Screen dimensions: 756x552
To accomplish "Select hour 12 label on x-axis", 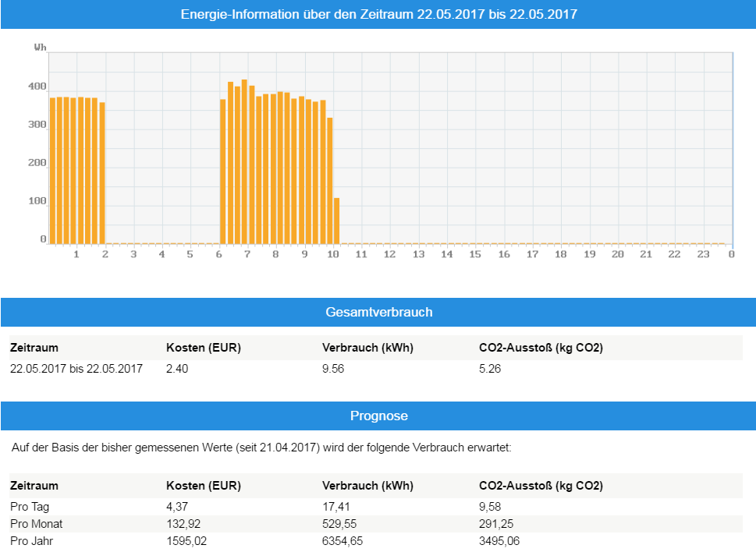I will [389, 254].
